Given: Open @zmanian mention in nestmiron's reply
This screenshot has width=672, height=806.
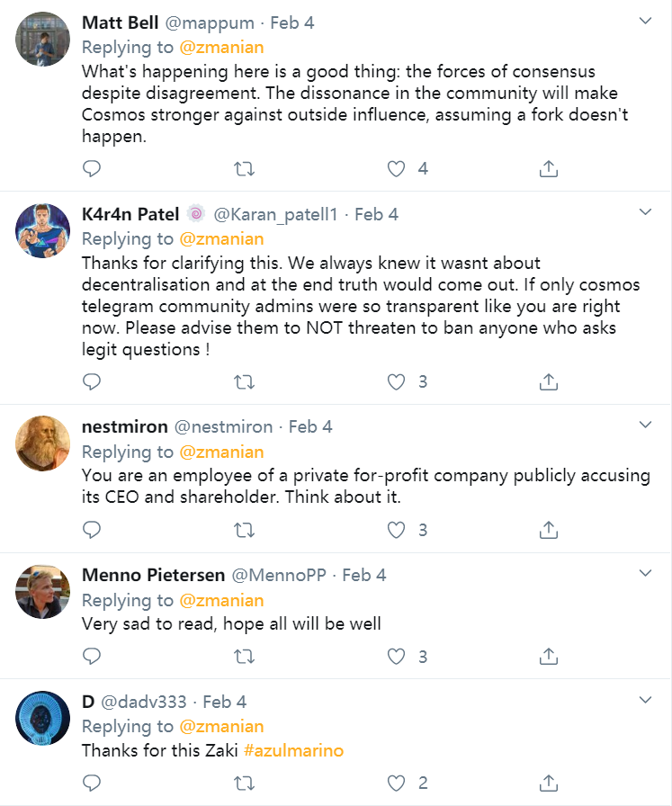Looking at the screenshot, I should (x=222, y=452).
